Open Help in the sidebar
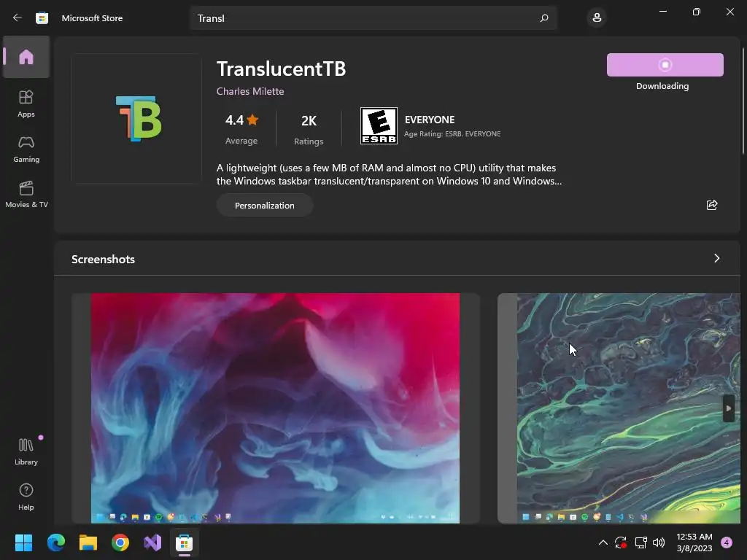Viewport: 747px width, 560px height. tap(26, 497)
